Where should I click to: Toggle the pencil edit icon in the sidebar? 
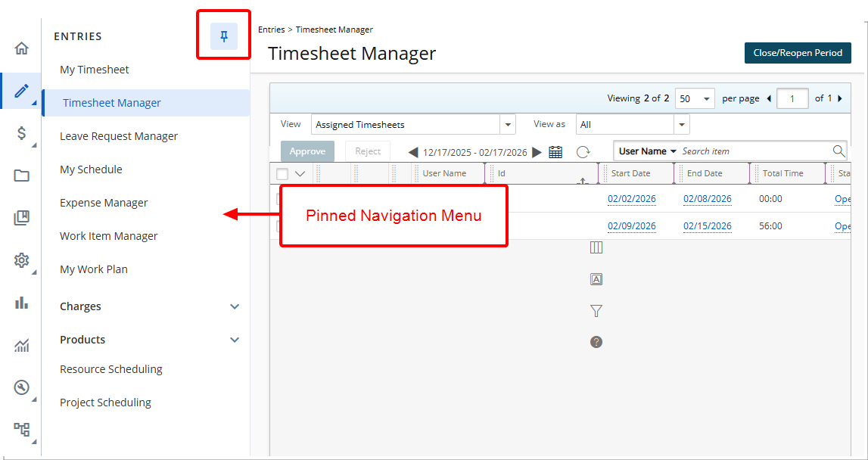21,91
